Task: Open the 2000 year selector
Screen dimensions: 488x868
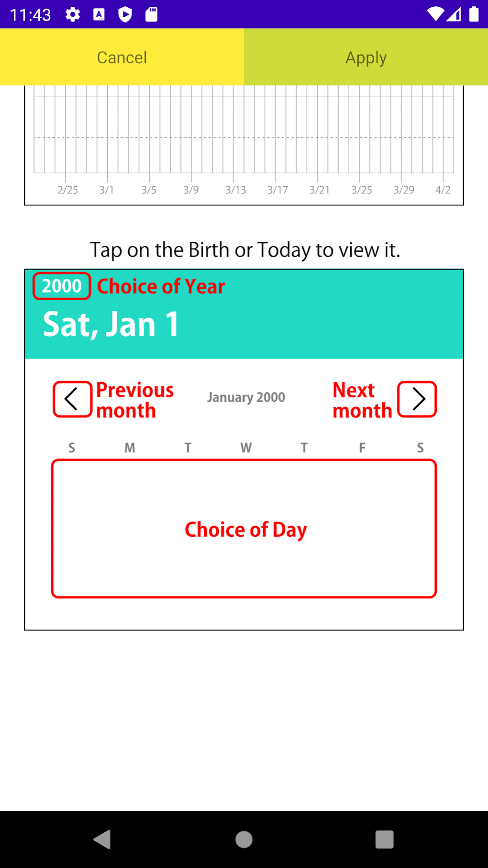Action: click(62, 286)
